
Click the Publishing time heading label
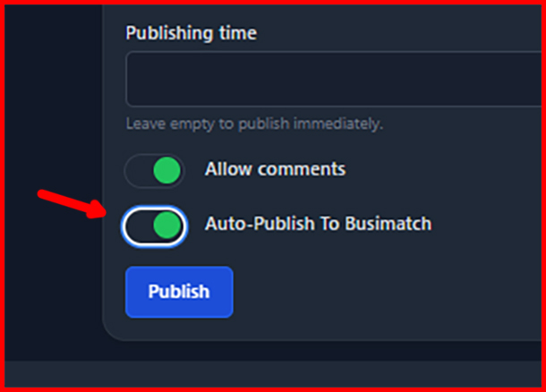point(192,33)
